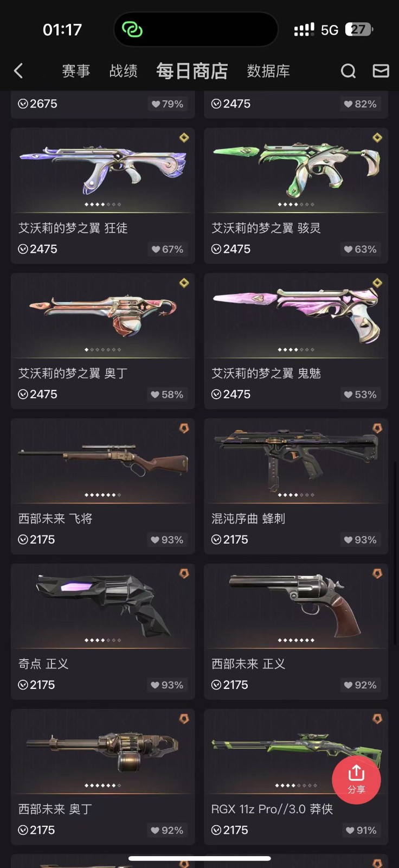Screen dimensions: 399x868
Task: Tap the tier diamond icon on 骇灵 card
Action: click(x=377, y=138)
